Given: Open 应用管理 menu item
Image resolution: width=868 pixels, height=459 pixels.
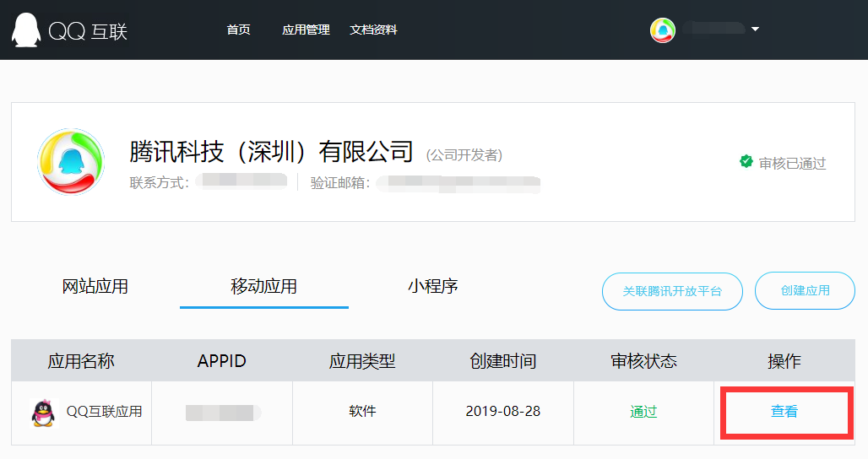Looking at the screenshot, I should (x=306, y=30).
